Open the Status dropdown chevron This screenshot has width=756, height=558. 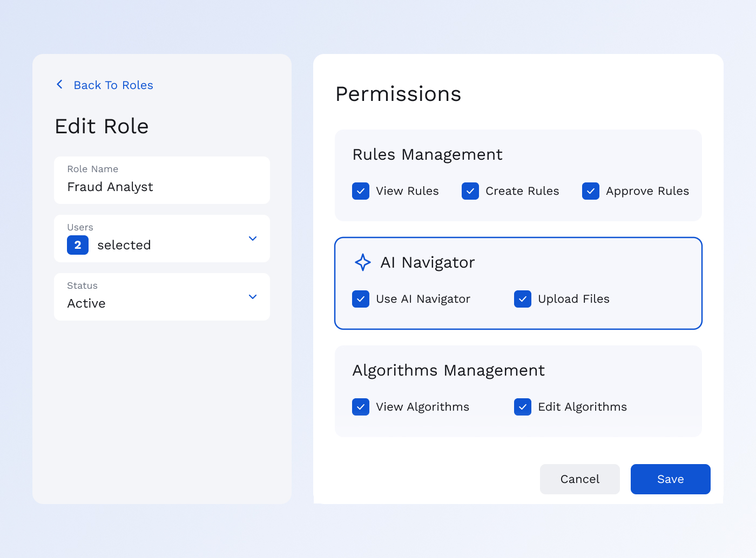[x=253, y=297]
